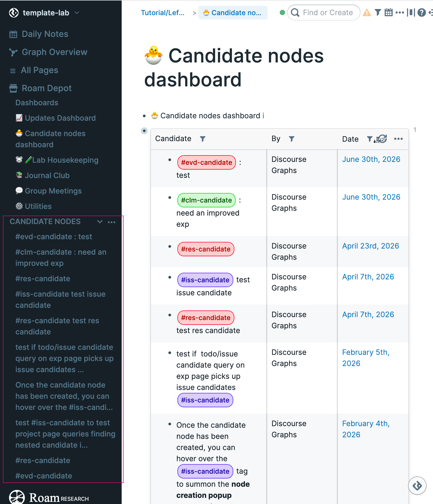The width and height of the screenshot is (433, 504).
Task: Open '#clm-candidate : need an improved exp' sidebar item
Action: tap(61, 258)
